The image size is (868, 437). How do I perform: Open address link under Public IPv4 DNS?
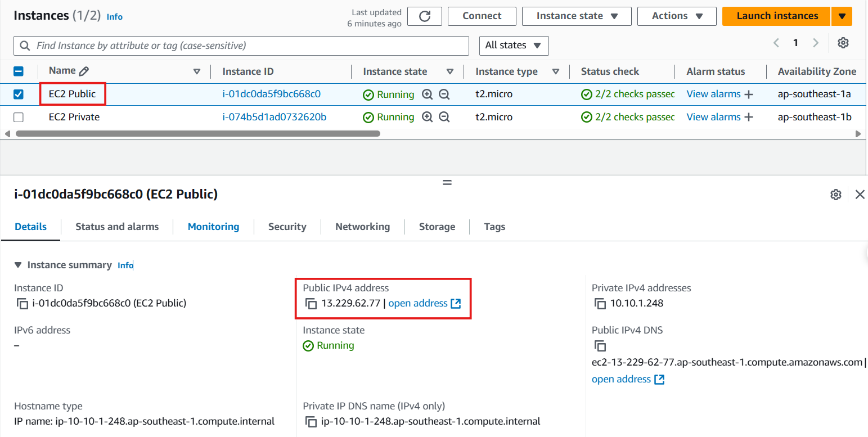[628, 380]
